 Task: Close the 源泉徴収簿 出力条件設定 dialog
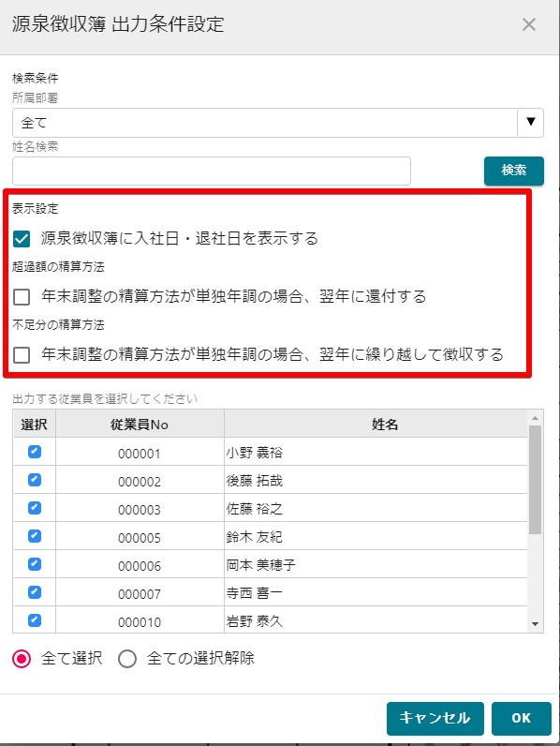click(x=528, y=24)
